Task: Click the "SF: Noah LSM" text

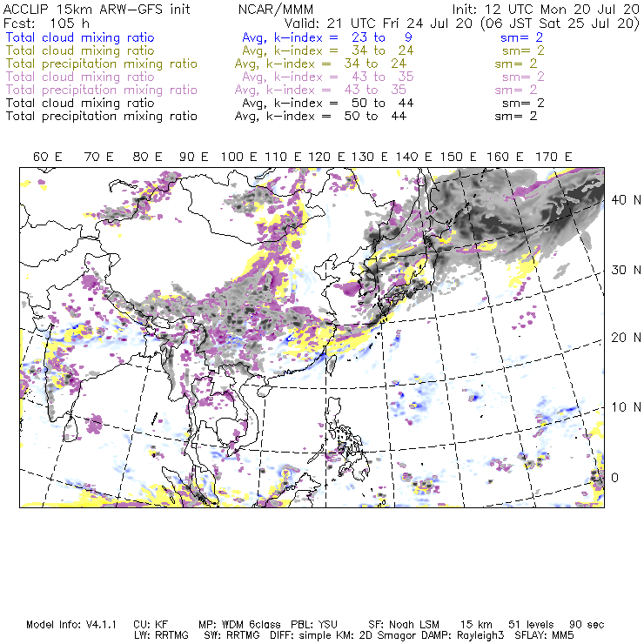Action: click(x=404, y=625)
